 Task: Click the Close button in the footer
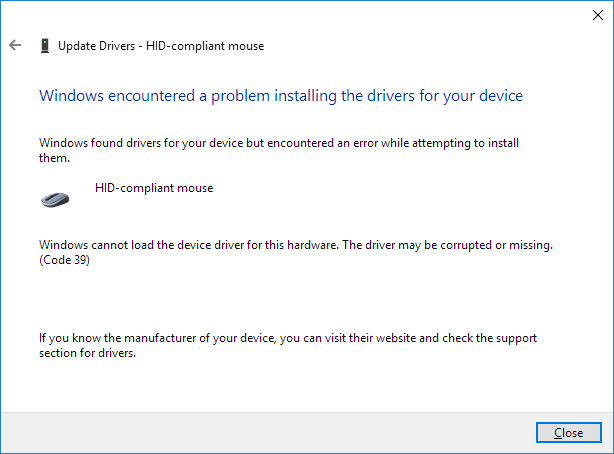[569, 432]
